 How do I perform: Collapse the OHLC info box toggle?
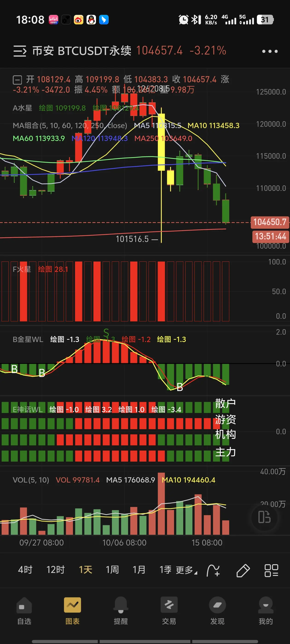(x=17, y=80)
